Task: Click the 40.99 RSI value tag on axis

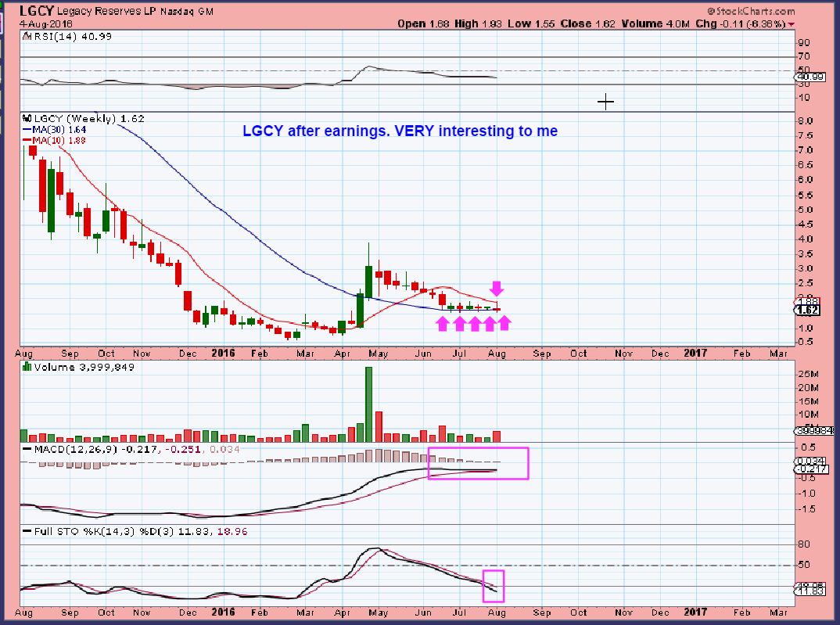Action: click(810, 77)
